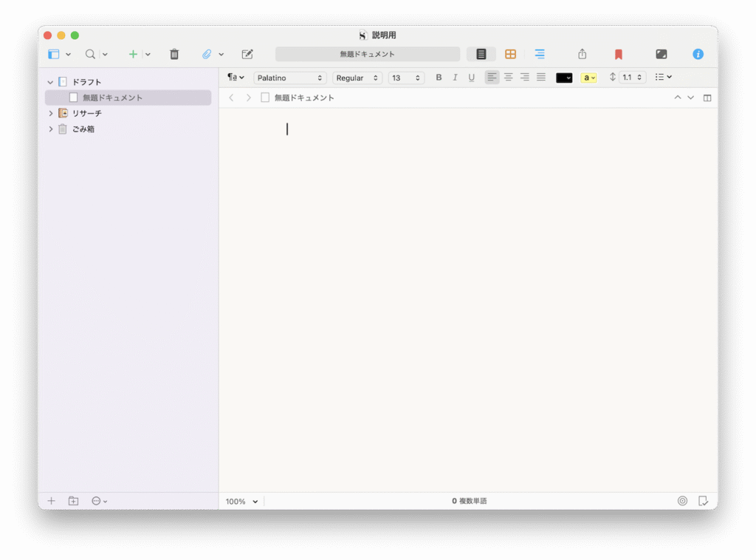Justify text alignment

tap(541, 77)
